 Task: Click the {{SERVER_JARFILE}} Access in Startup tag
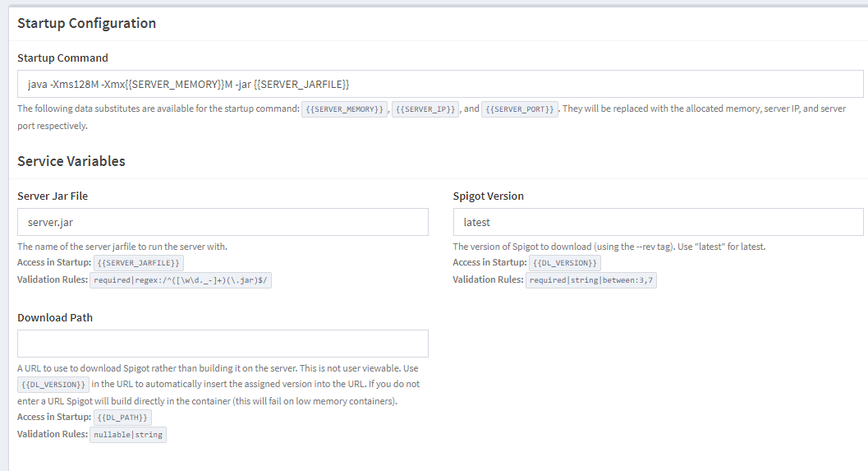pos(138,263)
